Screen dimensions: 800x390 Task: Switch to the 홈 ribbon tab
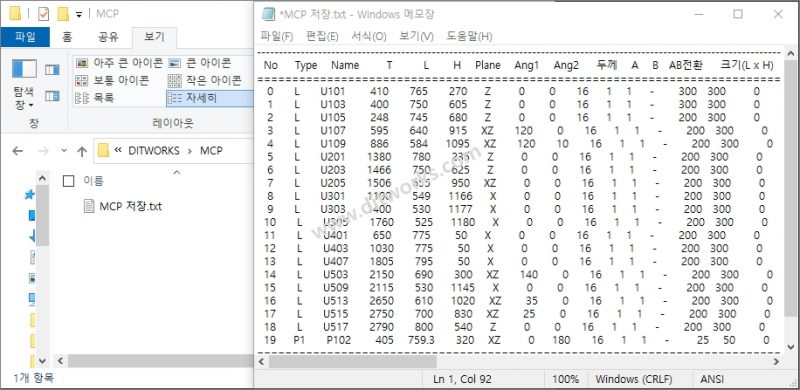67,37
